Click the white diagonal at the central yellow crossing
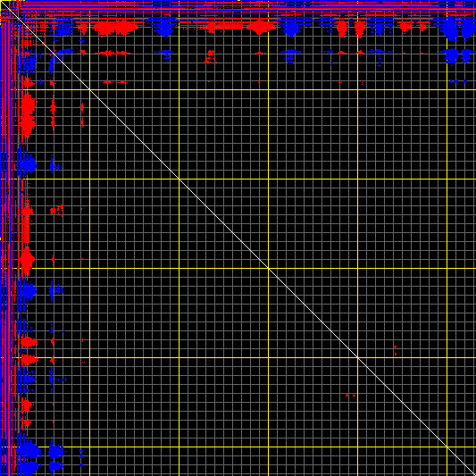Screen dimensions: 476x476 [x=268, y=268]
